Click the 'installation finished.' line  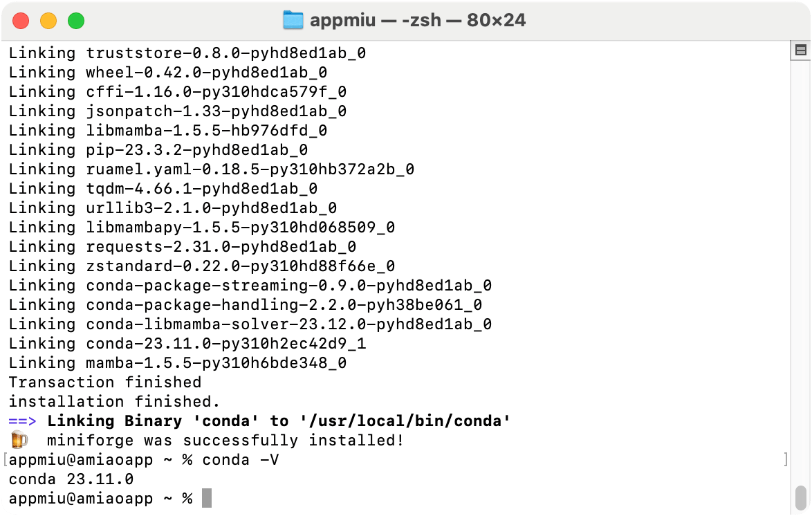[x=114, y=401]
